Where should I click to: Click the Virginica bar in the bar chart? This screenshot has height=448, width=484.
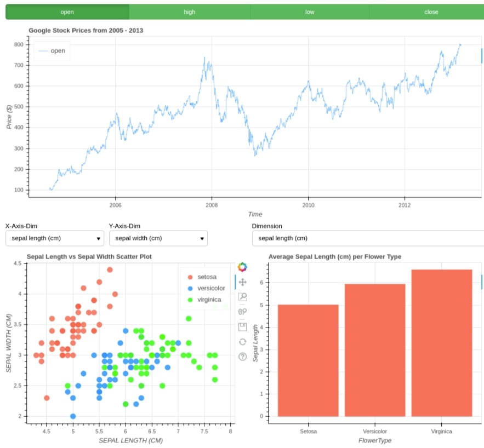(x=442, y=343)
